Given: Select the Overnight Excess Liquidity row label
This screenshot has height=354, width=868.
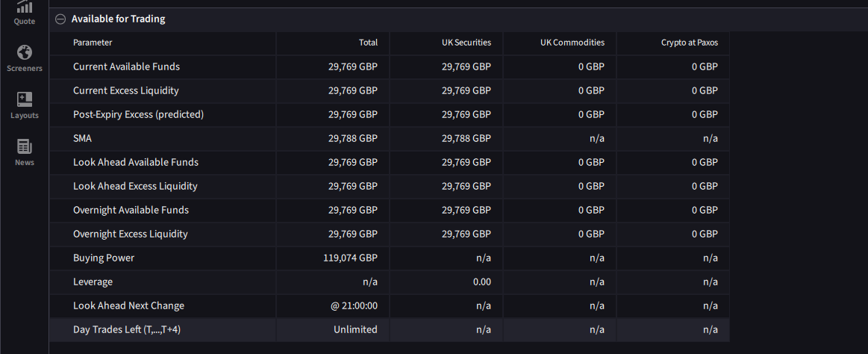Looking at the screenshot, I should point(130,234).
